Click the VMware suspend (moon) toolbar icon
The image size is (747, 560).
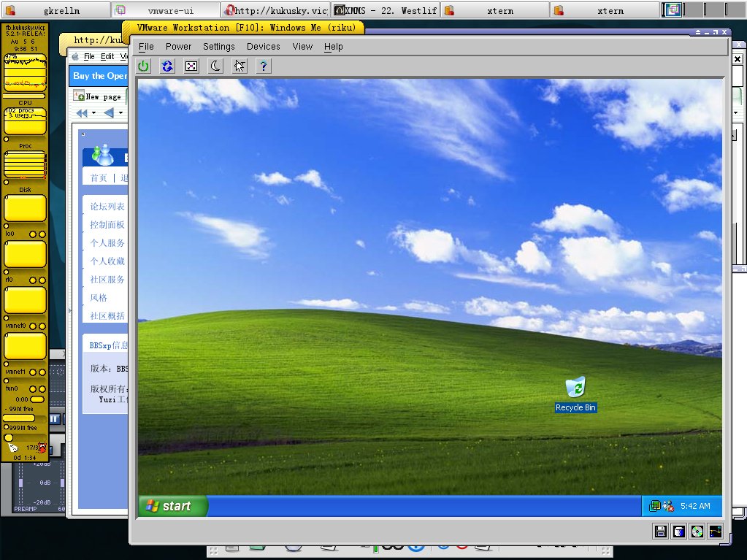[215, 66]
